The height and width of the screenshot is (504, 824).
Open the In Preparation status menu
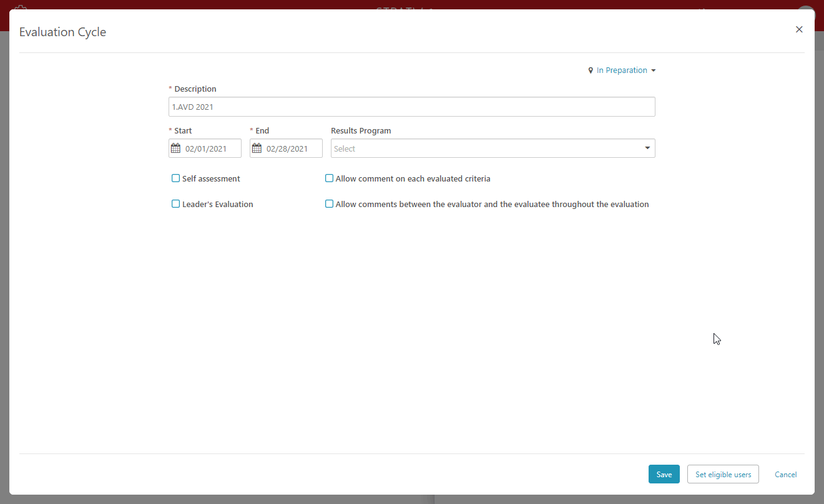622,70
